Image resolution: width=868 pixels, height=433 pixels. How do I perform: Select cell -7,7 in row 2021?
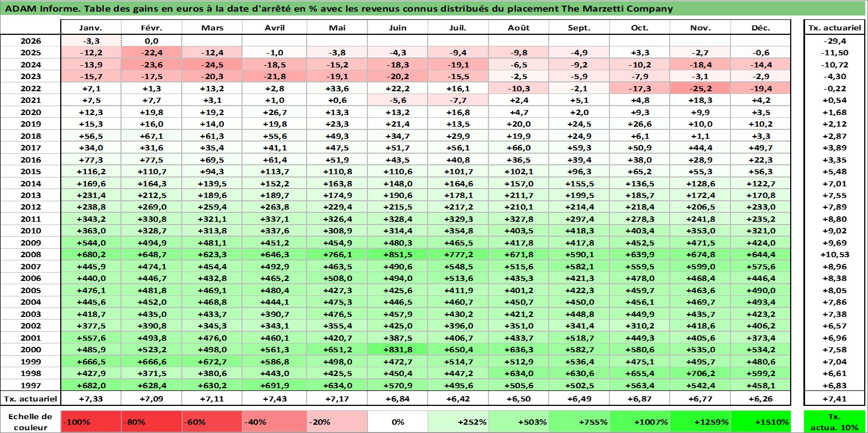click(458, 100)
